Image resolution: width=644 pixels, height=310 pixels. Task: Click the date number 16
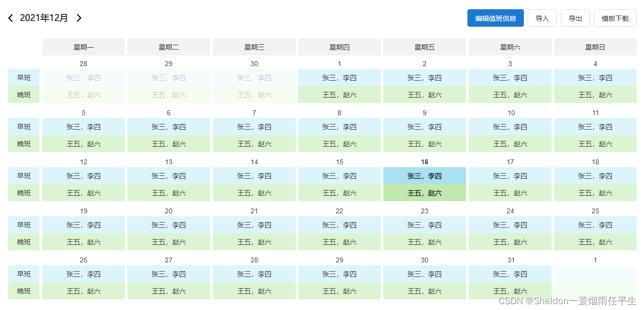pos(424,162)
